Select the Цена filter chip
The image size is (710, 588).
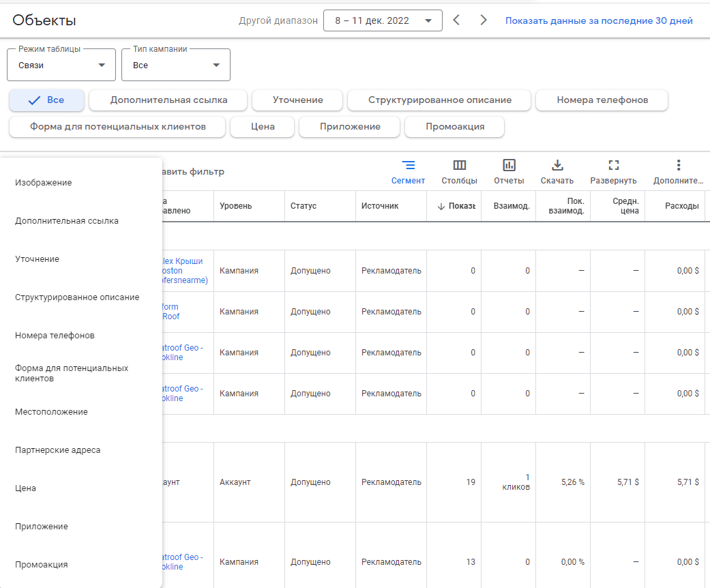point(263,127)
